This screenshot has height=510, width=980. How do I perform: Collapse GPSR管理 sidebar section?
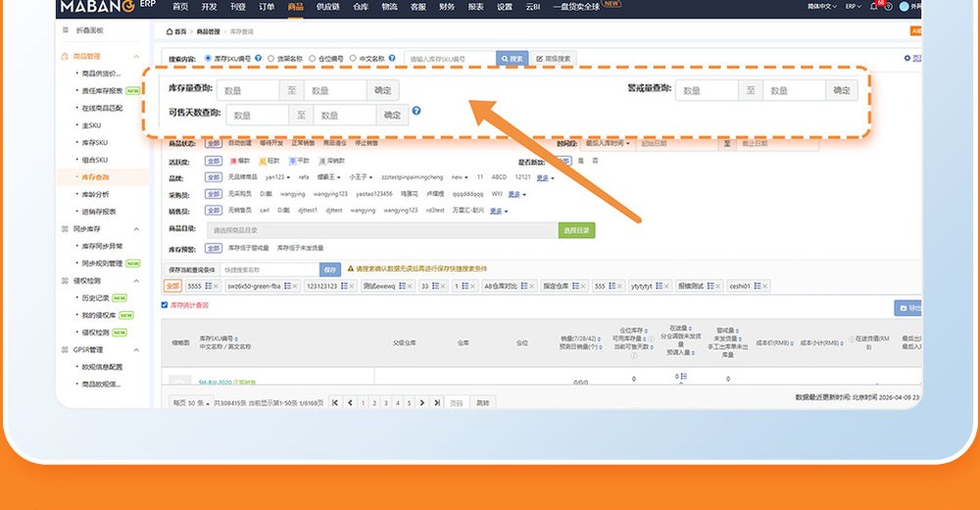136,350
